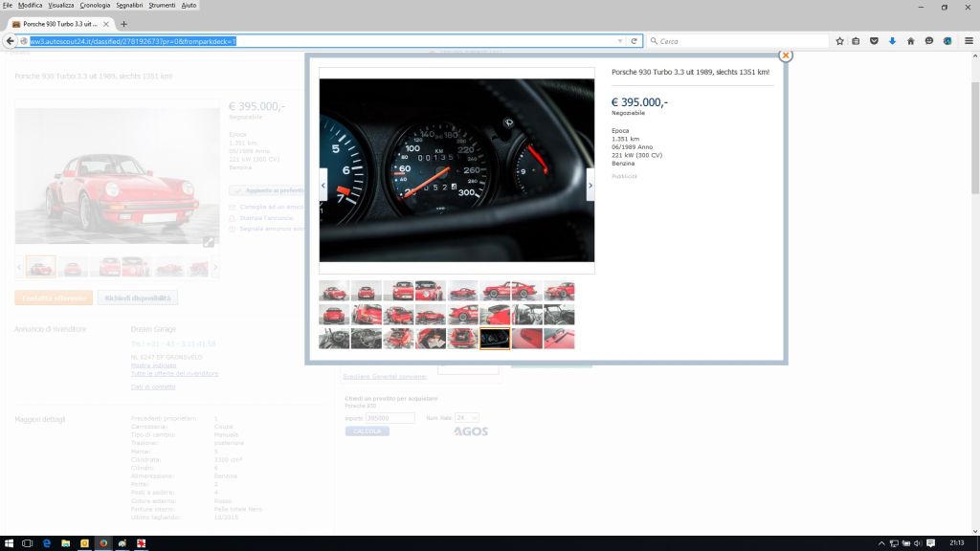The width and height of the screenshot is (980, 551).
Task: Reload the current page
Action: (x=634, y=41)
